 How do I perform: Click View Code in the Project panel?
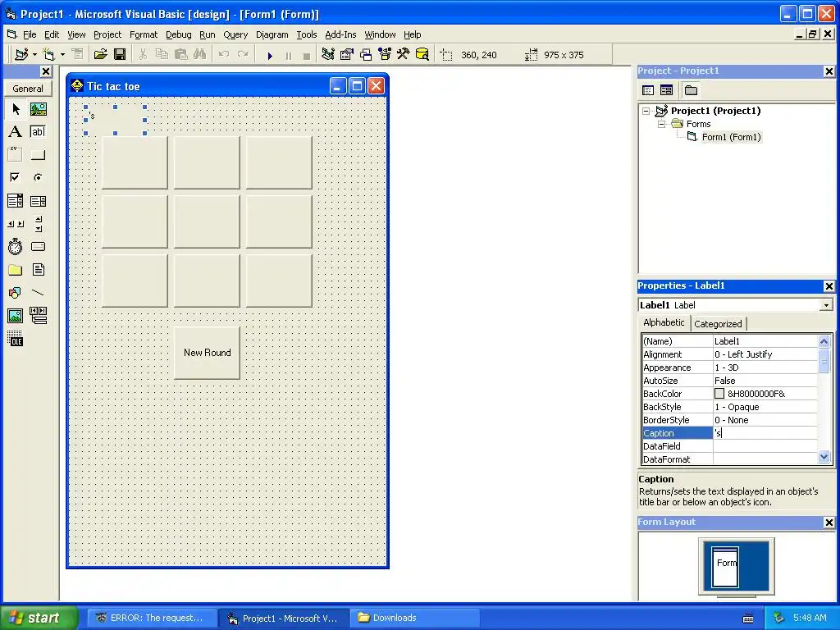click(648, 90)
